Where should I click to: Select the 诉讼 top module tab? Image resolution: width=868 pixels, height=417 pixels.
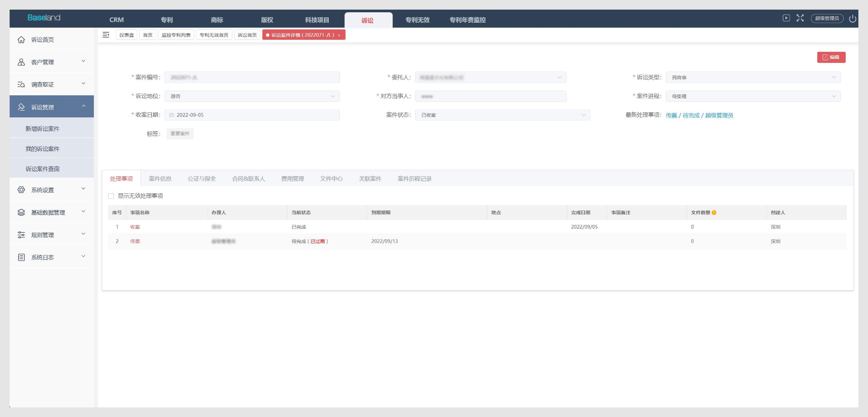click(x=368, y=20)
